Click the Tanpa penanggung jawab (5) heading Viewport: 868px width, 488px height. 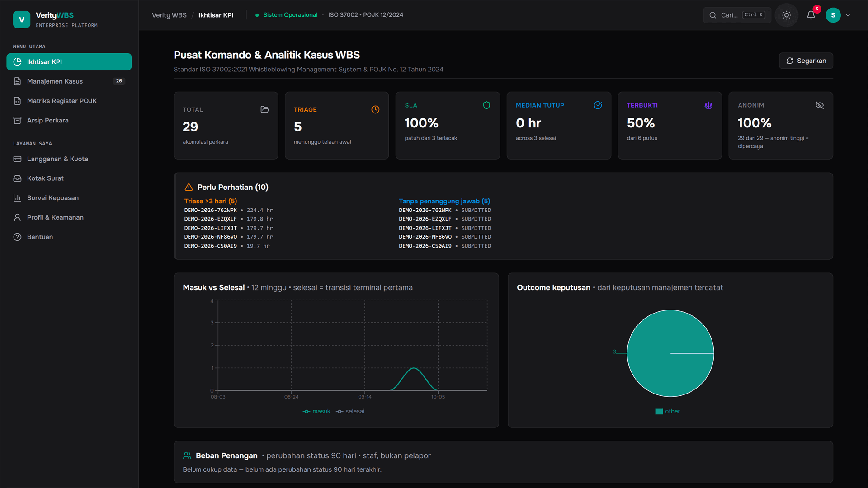pyautogui.click(x=444, y=201)
